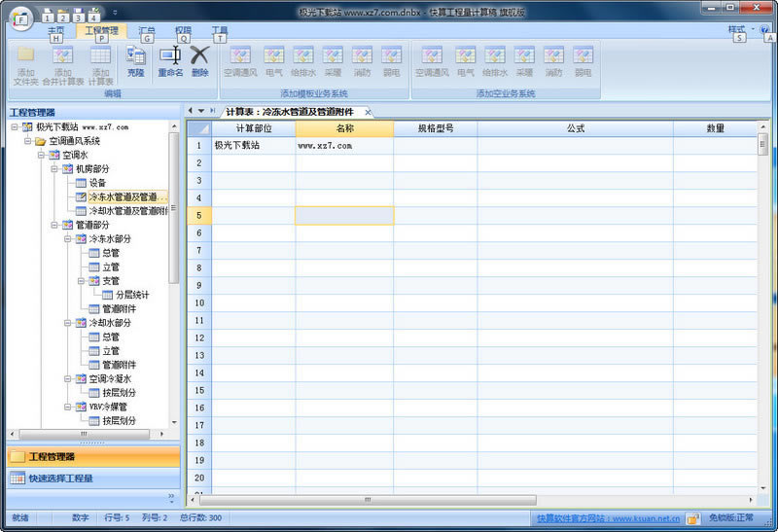
Task: Click the lock icon in status bar
Action: [692, 518]
